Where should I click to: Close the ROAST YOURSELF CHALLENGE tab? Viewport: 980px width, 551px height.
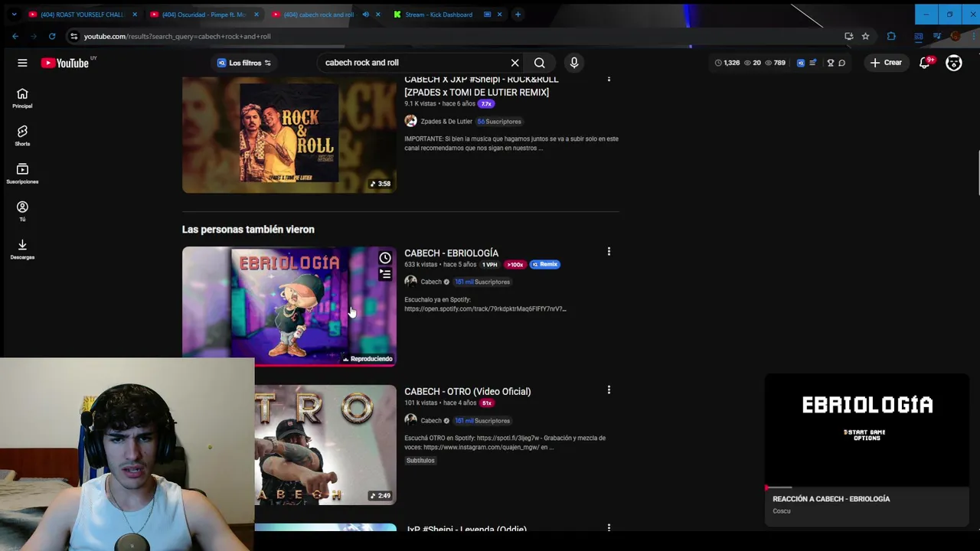(135, 15)
